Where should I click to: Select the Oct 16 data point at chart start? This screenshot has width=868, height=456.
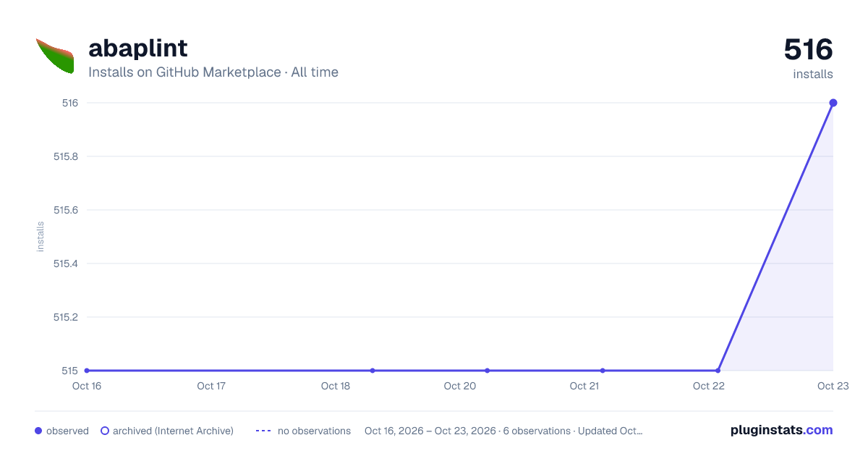[87, 371]
